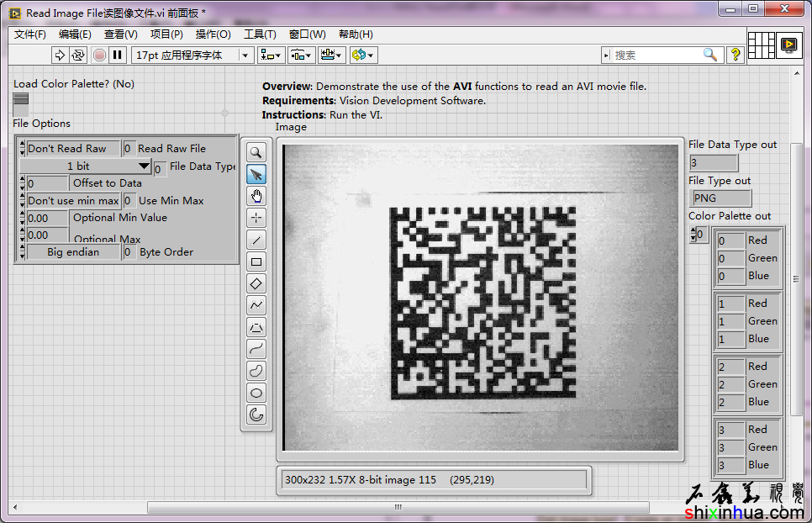Select the Oval tool
Image resolution: width=812 pixels, height=523 pixels.
click(x=256, y=393)
